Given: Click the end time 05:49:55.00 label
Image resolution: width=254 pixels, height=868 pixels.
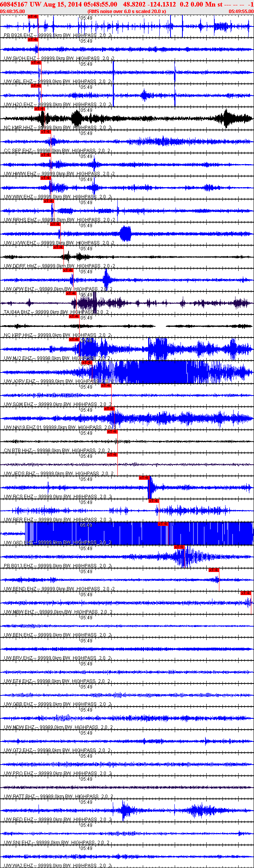Looking at the screenshot, I should point(241,12).
